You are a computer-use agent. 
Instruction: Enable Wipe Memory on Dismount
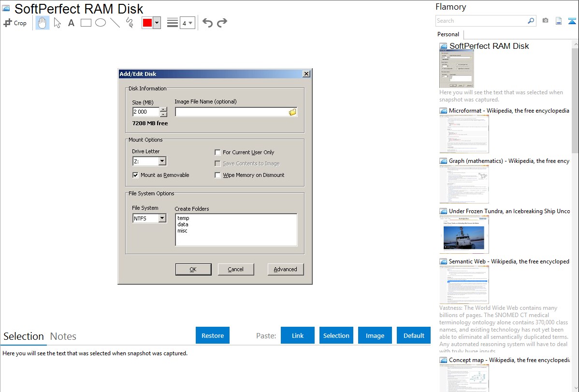tap(217, 175)
